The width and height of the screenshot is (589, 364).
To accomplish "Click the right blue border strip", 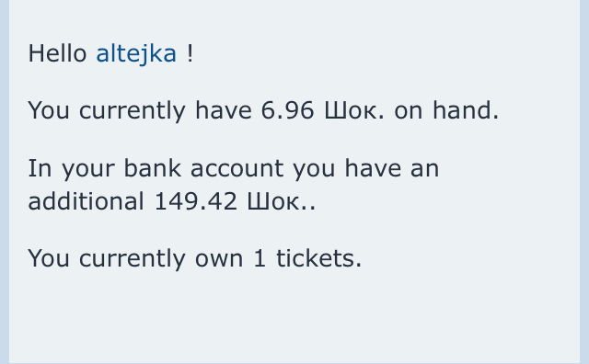I will [x=584, y=182].
